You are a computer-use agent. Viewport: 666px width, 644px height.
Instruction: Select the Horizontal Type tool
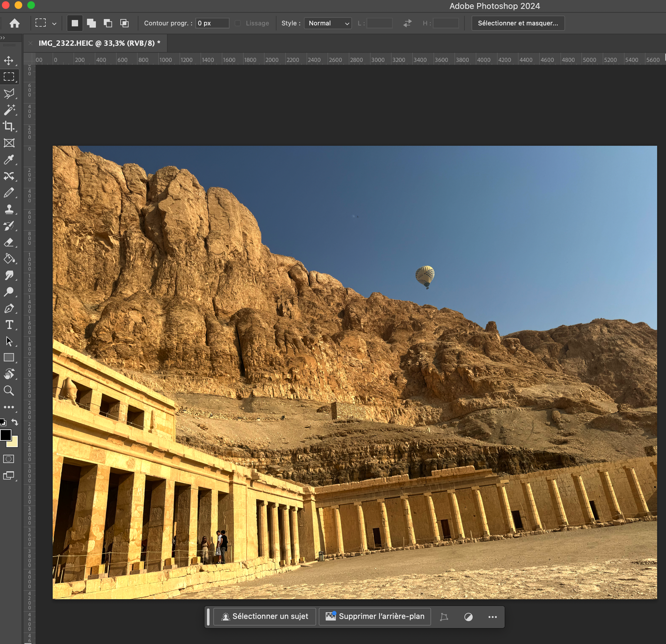point(9,325)
